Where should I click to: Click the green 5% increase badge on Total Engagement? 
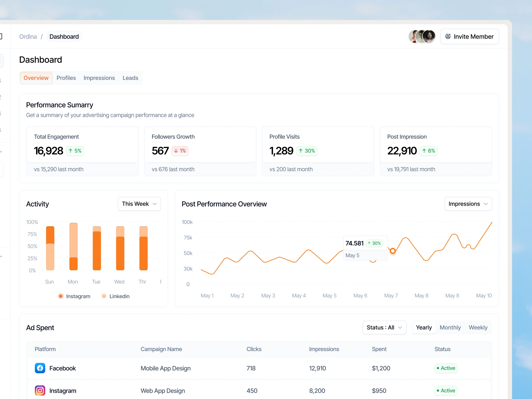[x=74, y=151]
